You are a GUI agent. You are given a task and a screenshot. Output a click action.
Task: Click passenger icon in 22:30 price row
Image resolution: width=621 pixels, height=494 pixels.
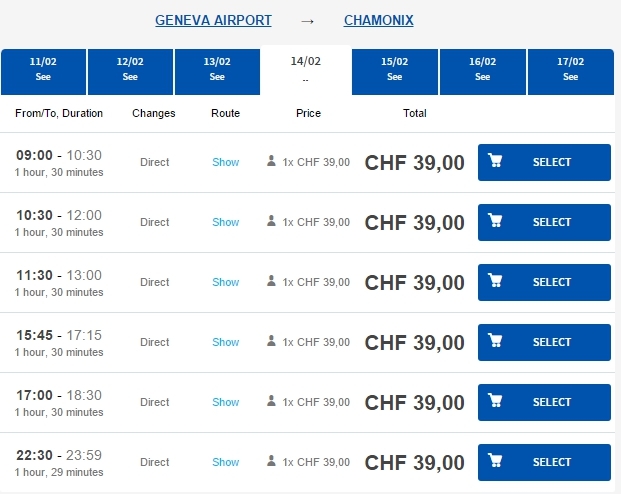coord(271,461)
